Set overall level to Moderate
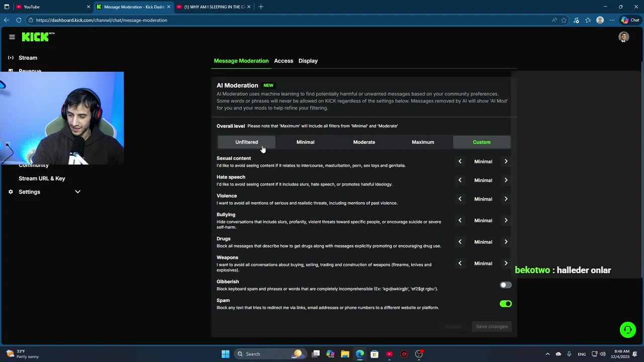The width and height of the screenshot is (644, 362). coord(364,142)
